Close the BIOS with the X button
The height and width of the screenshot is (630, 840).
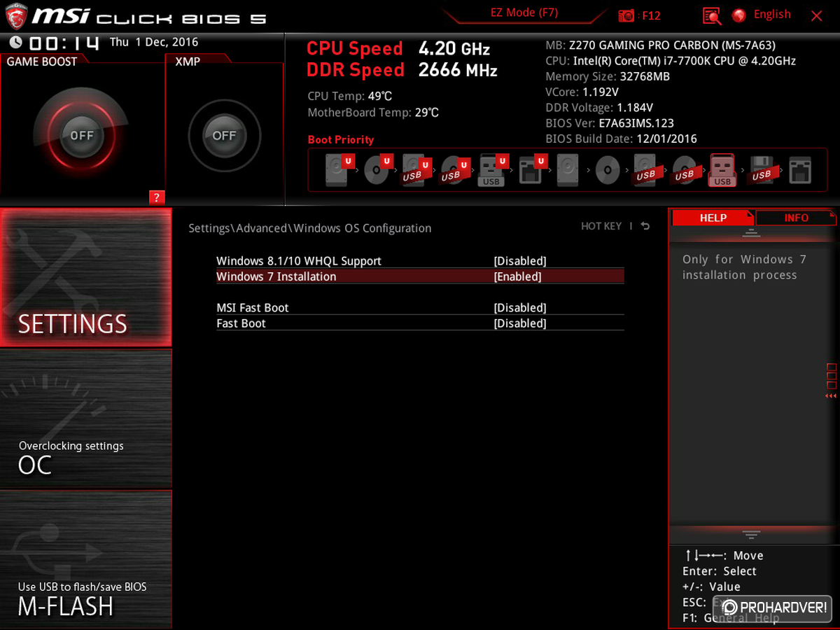point(816,15)
